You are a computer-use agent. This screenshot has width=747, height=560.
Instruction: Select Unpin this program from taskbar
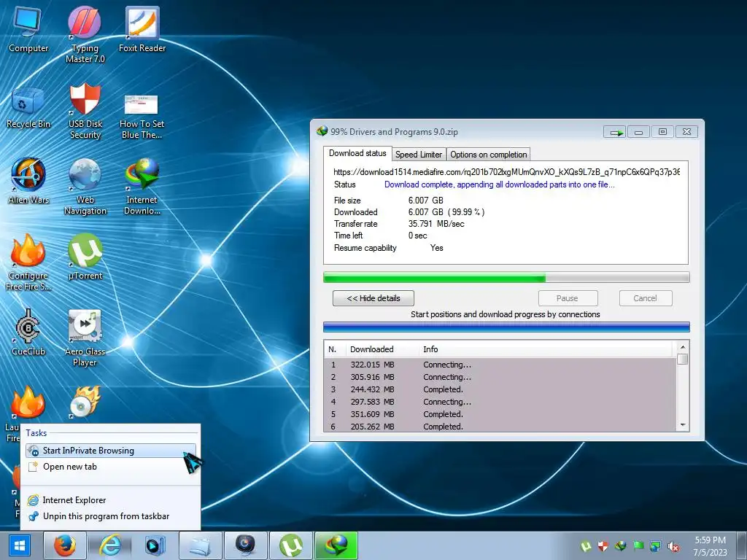click(x=111, y=516)
